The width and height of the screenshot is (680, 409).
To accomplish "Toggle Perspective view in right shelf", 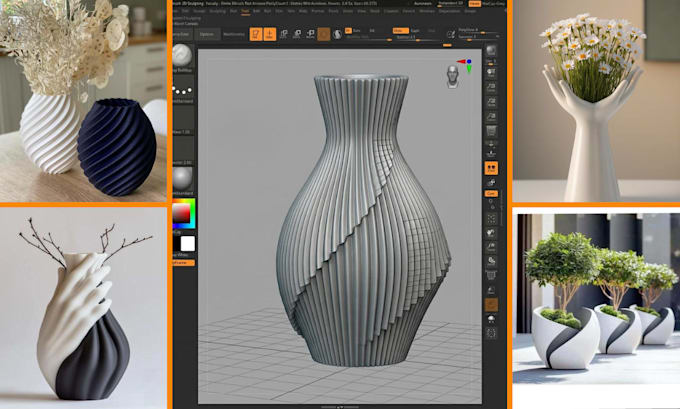I will [x=491, y=131].
